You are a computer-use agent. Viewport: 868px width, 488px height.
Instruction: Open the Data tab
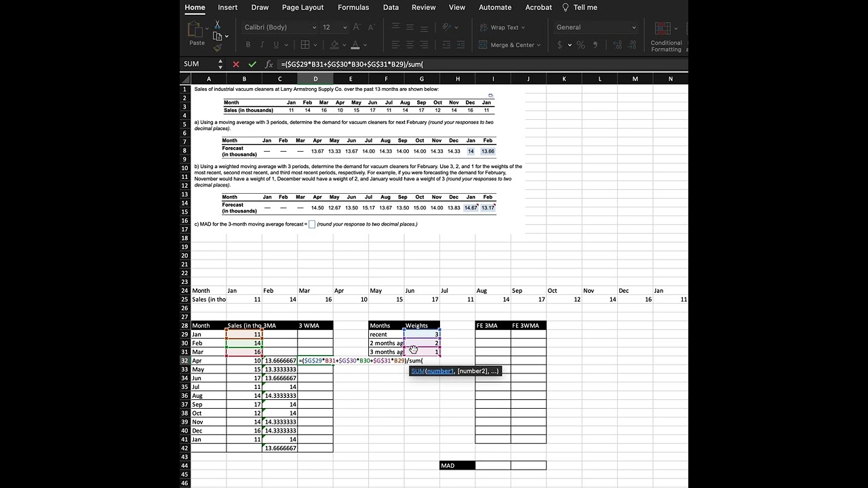(x=391, y=7)
